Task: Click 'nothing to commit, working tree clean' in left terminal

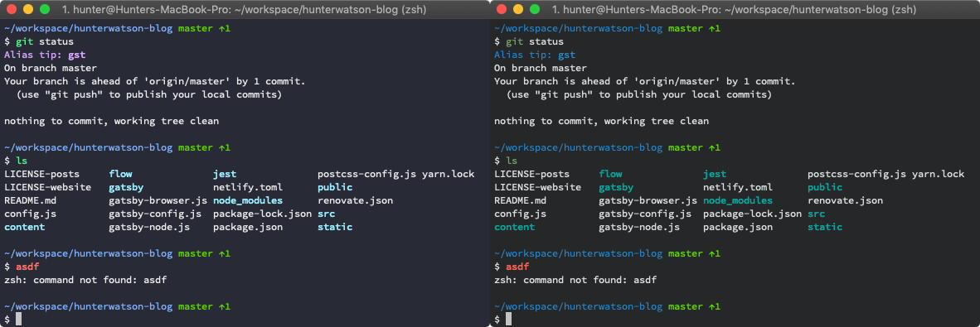Action: (x=112, y=121)
